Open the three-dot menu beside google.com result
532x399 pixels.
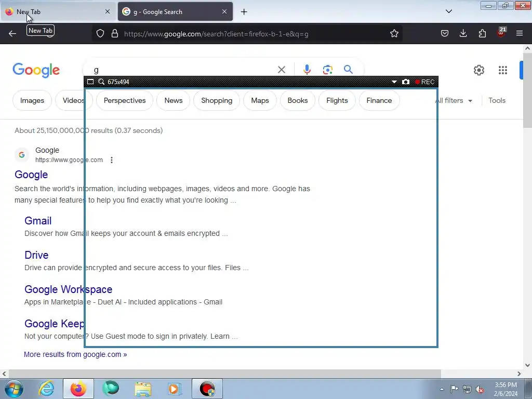[x=112, y=160]
